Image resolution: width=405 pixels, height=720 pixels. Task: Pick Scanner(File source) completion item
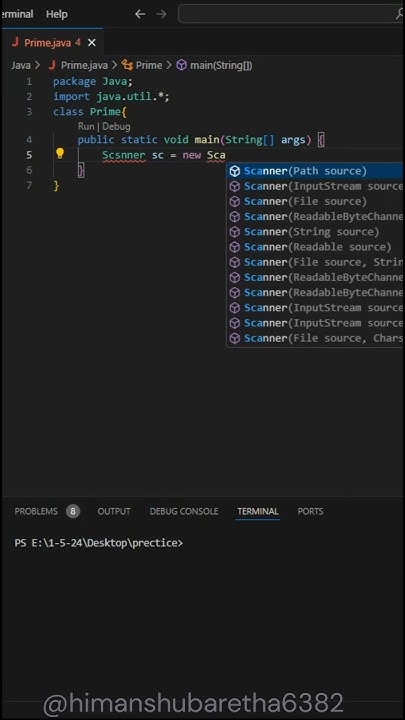(315, 202)
